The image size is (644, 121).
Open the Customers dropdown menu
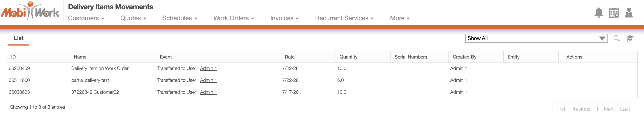pos(86,18)
